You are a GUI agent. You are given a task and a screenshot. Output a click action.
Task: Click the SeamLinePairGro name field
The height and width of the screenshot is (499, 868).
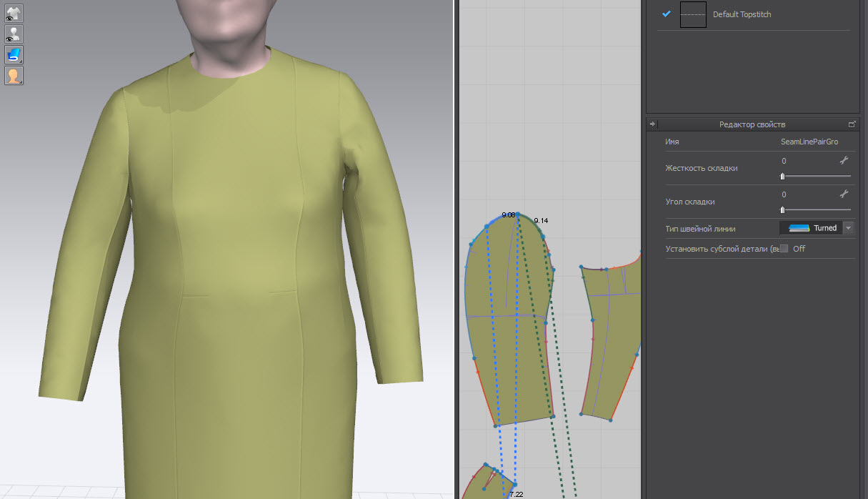click(x=809, y=142)
